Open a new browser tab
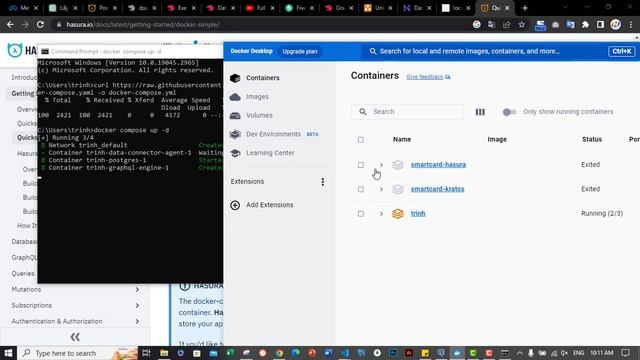640x360 pixels. click(525, 8)
